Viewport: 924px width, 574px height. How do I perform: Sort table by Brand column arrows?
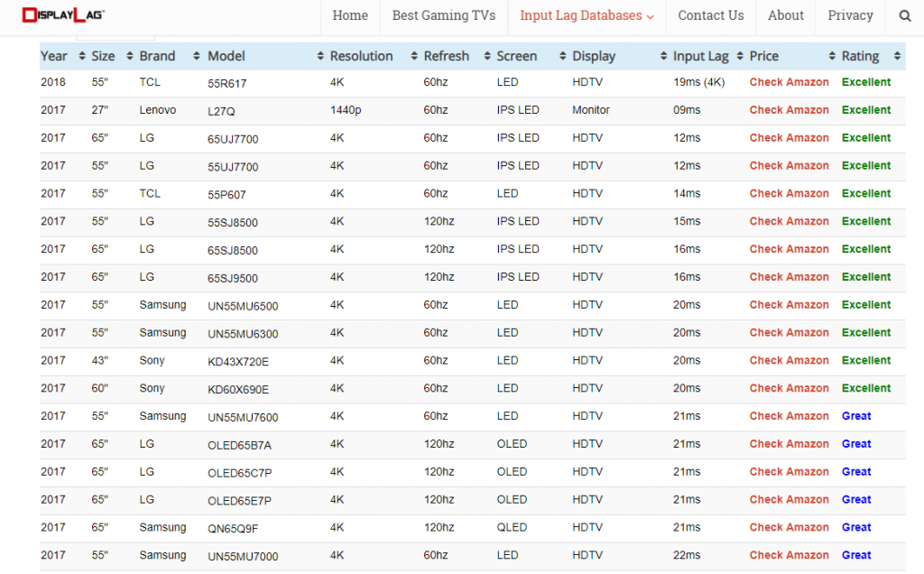[196, 56]
